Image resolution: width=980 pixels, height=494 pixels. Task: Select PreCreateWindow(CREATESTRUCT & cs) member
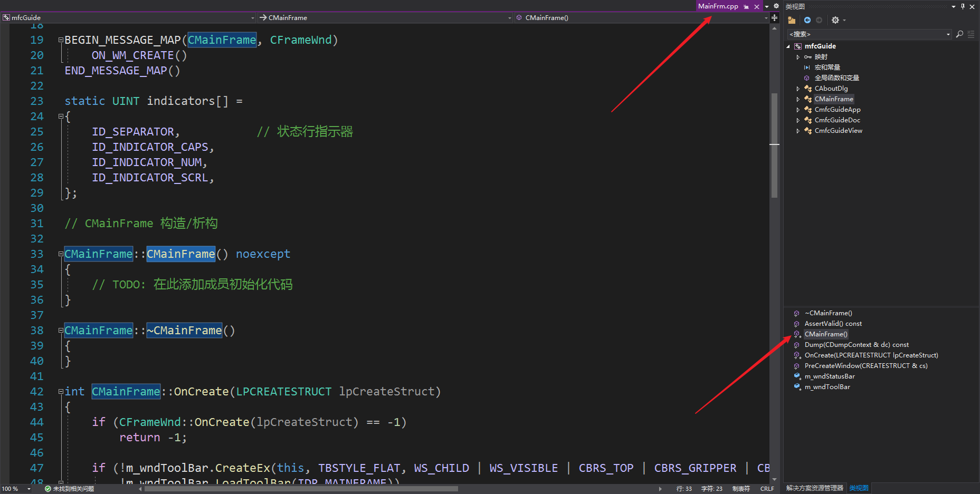click(x=866, y=366)
